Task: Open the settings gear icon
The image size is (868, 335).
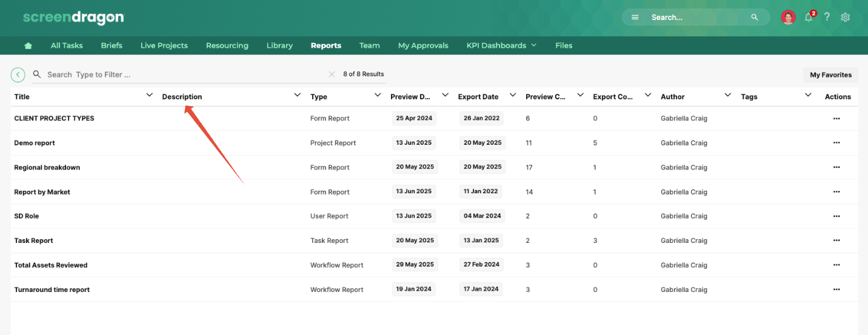Action: (846, 18)
